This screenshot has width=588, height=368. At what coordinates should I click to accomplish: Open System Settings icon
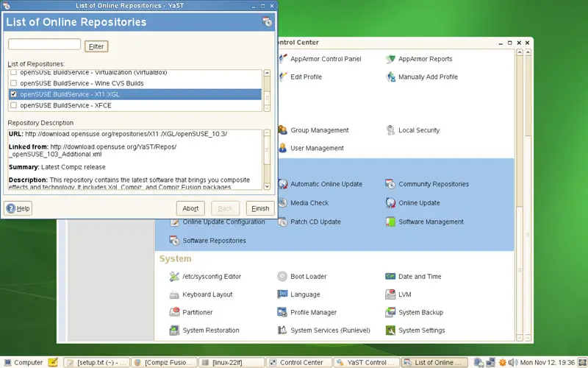390,330
